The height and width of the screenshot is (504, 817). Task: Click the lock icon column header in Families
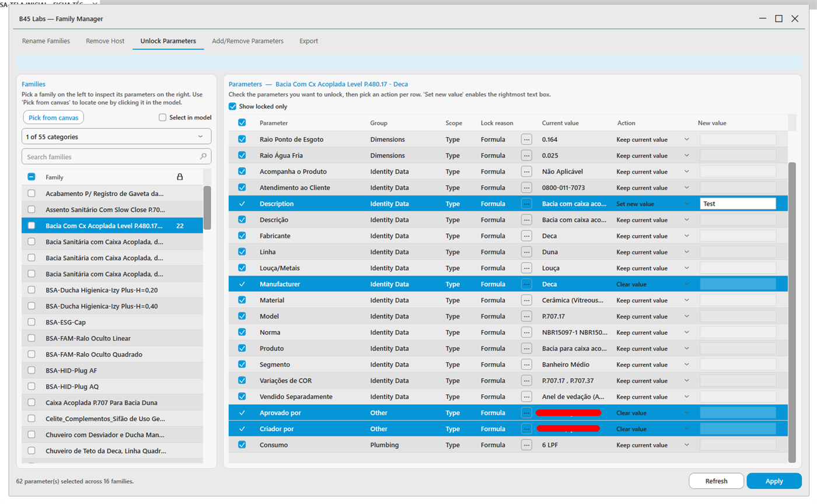point(179,177)
